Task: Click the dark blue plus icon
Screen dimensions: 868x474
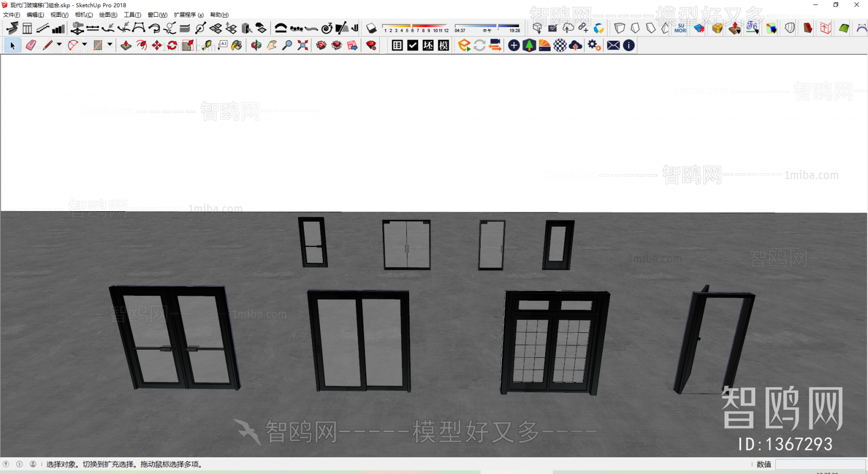Action: pyautogui.click(x=514, y=46)
